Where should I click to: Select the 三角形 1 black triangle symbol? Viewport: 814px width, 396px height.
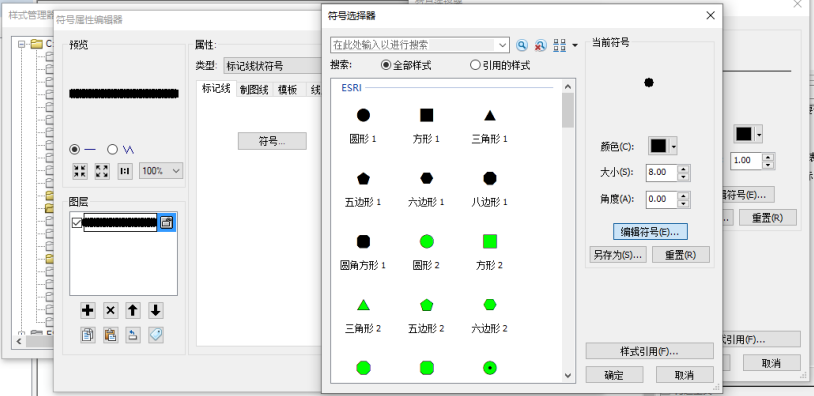pos(490,115)
